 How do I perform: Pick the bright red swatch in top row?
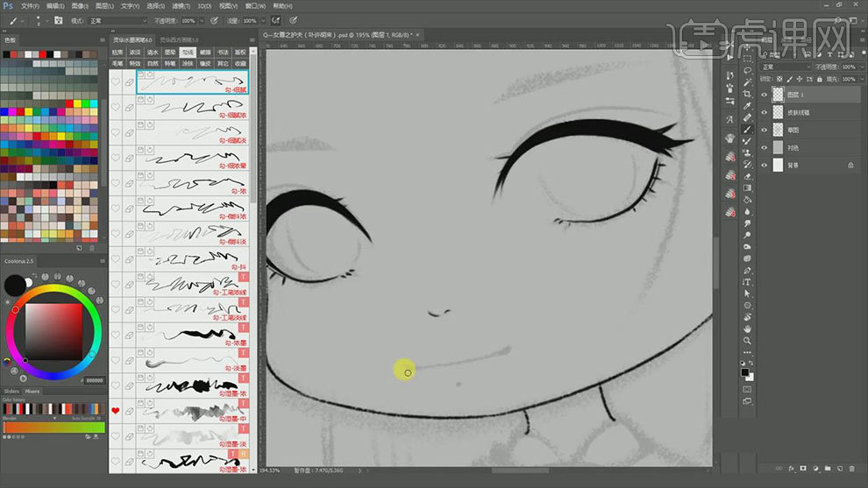coord(42,54)
